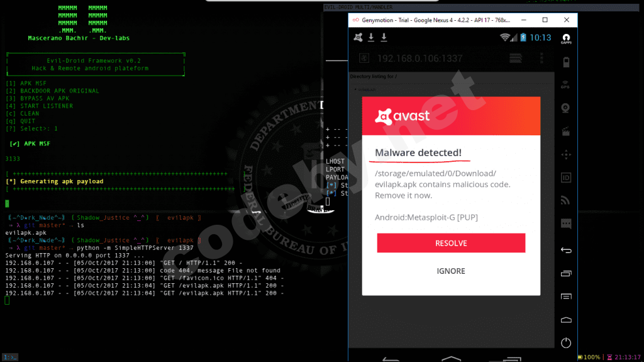Image resolution: width=644 pixels, height=362 pixels.
Task: Tap the 10:13 clock in Android status bar
Action: click(540, 37)
